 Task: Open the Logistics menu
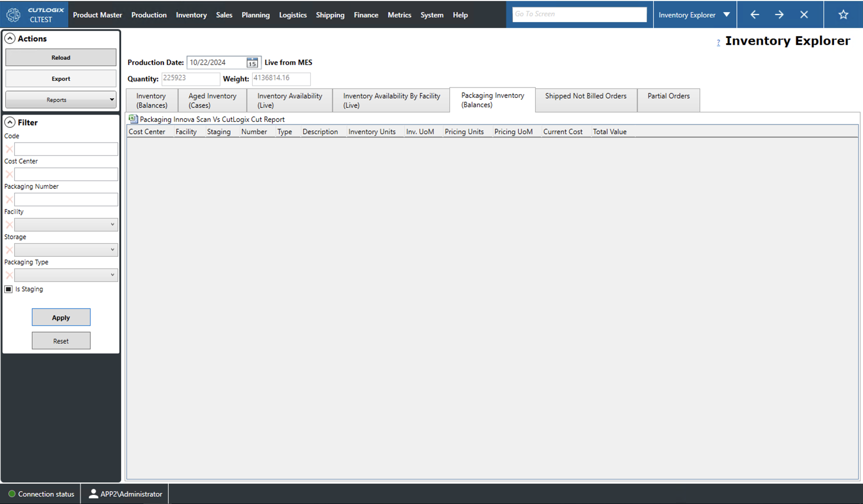tap(293, 15)
